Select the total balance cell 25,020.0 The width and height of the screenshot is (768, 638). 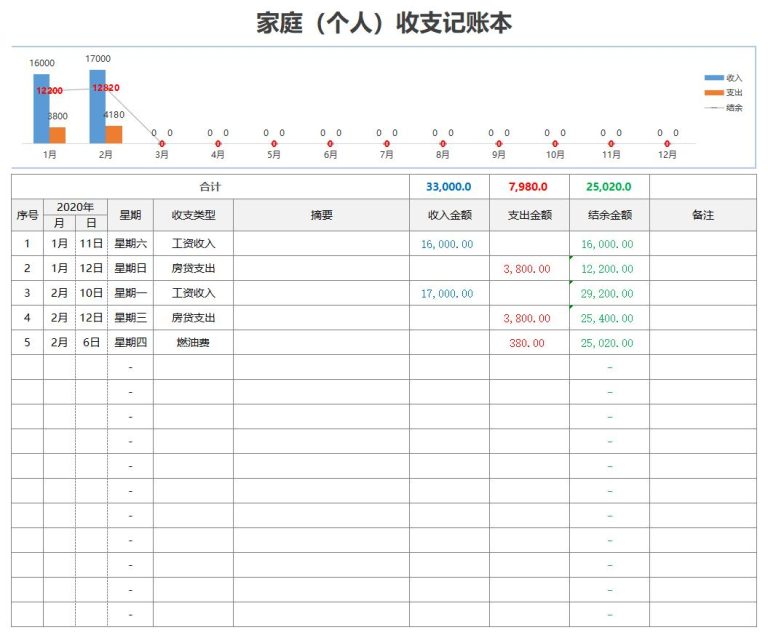click(609, 187)
